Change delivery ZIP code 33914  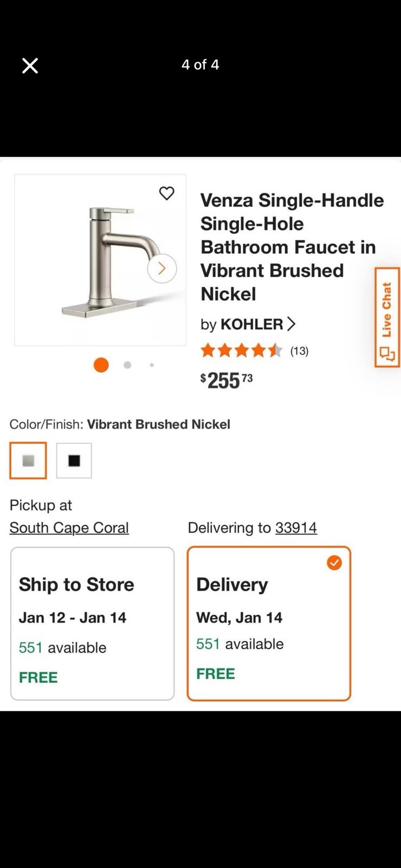(x=296, y=527)
